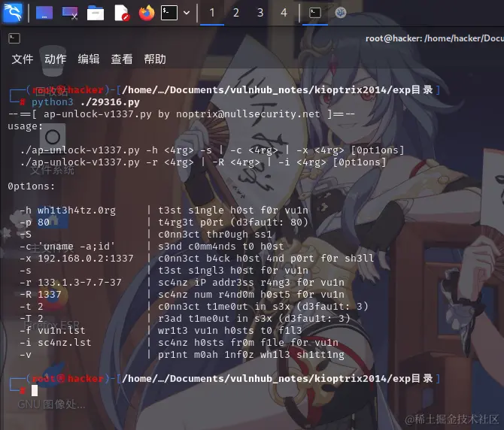504x430 pixels.
Task: Click the usage line containing '-x <4rg>'
Action: 212,150
